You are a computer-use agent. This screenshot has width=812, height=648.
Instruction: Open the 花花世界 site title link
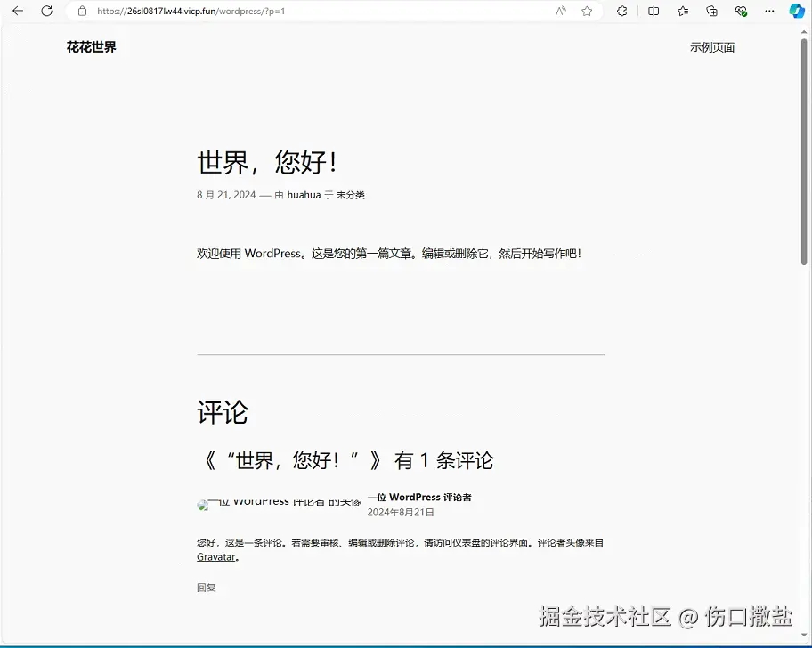pos(91,47)
